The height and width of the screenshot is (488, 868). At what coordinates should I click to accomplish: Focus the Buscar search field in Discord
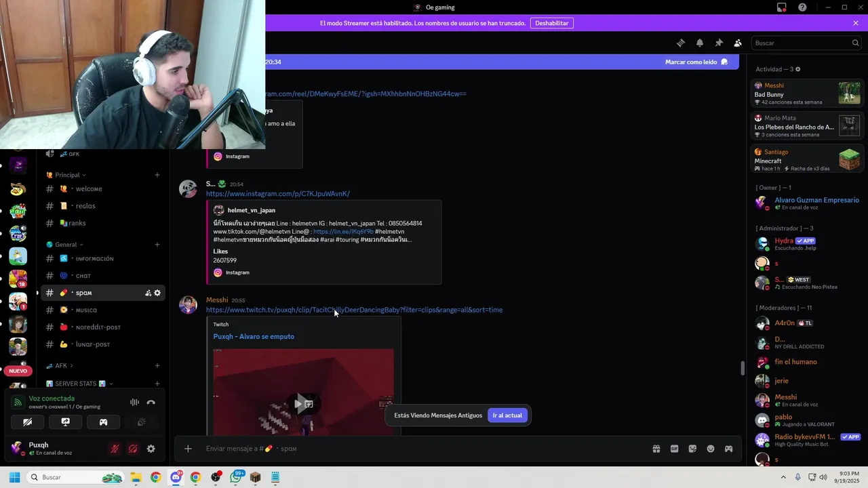[x=807, y=43]
